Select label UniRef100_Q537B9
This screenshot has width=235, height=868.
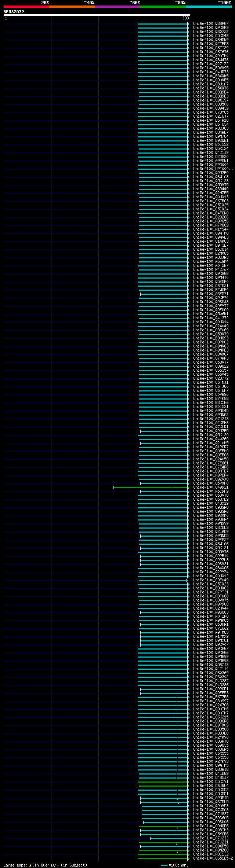pyautogui.click(x=211, y=499)
